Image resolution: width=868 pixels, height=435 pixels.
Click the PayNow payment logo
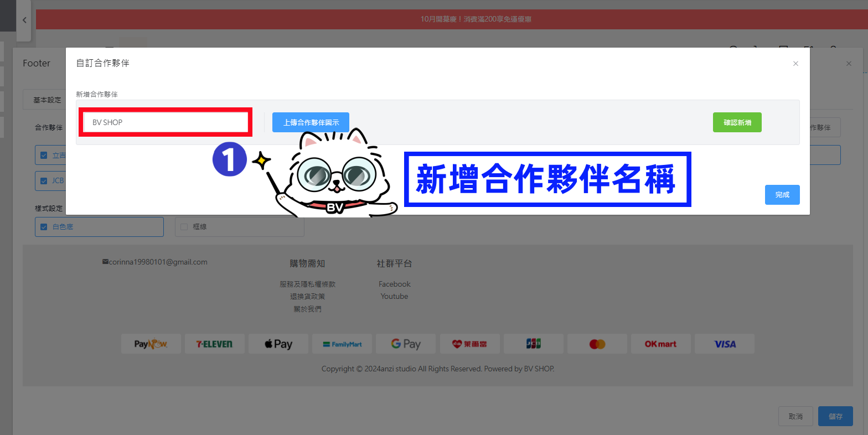click(x=151, y=344)
